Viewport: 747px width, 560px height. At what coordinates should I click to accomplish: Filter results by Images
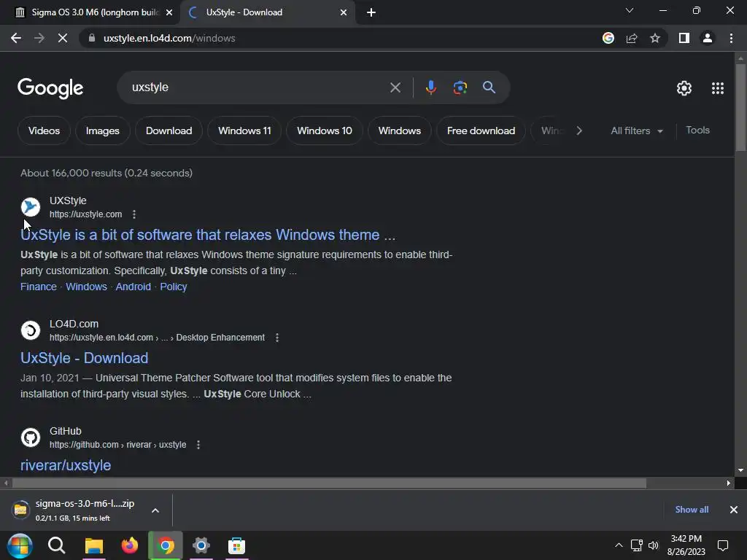[x=102, y=131]
